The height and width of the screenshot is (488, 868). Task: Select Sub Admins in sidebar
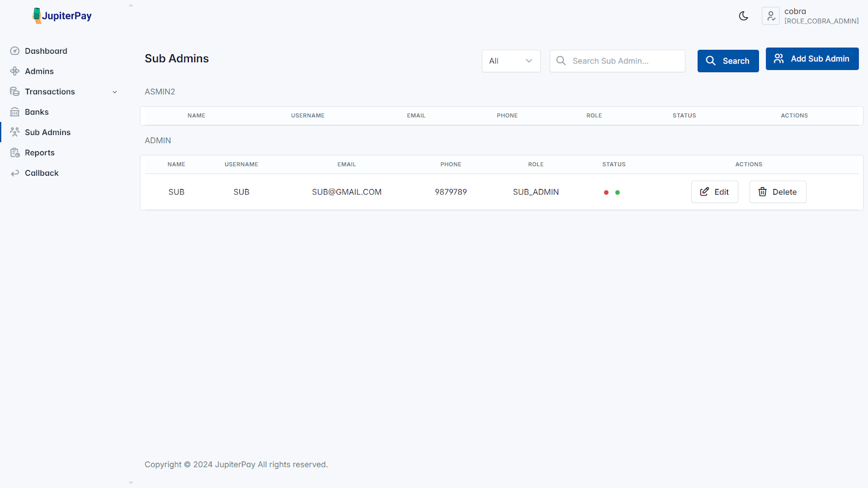pyautogui.click(x=48, y=132)
